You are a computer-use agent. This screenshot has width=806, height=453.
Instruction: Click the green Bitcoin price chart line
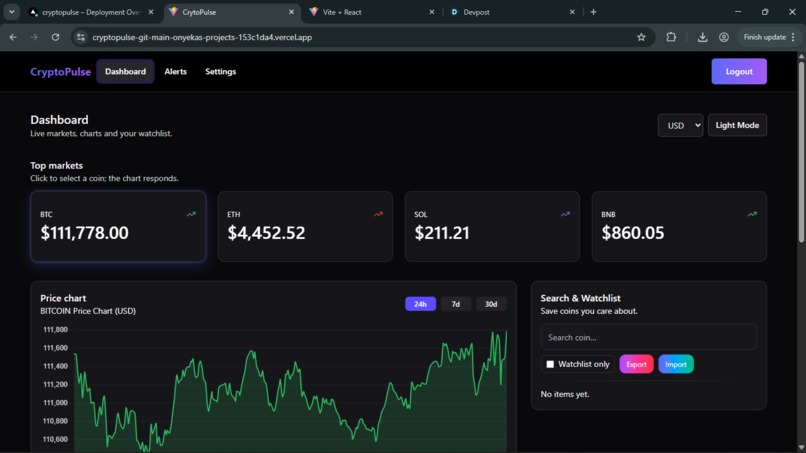pyautogui.click(x=291, y=392)
